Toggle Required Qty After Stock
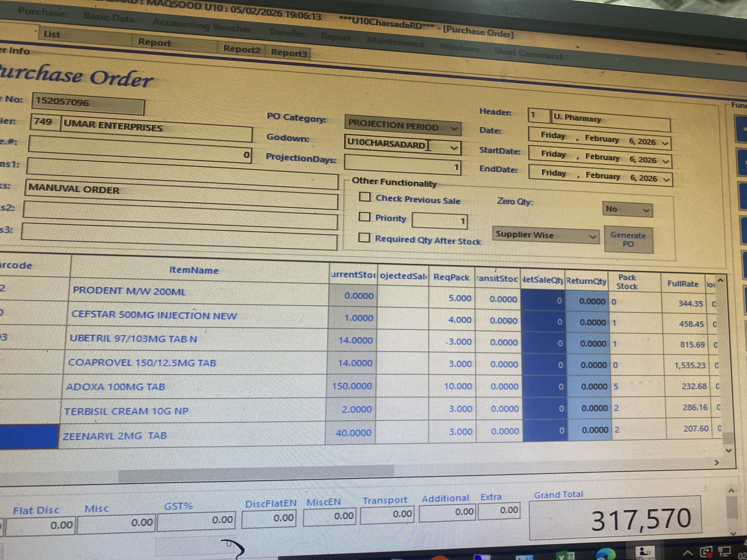This screenshot has width=747, height=560. pyautogui.click(x=364, y=238)
